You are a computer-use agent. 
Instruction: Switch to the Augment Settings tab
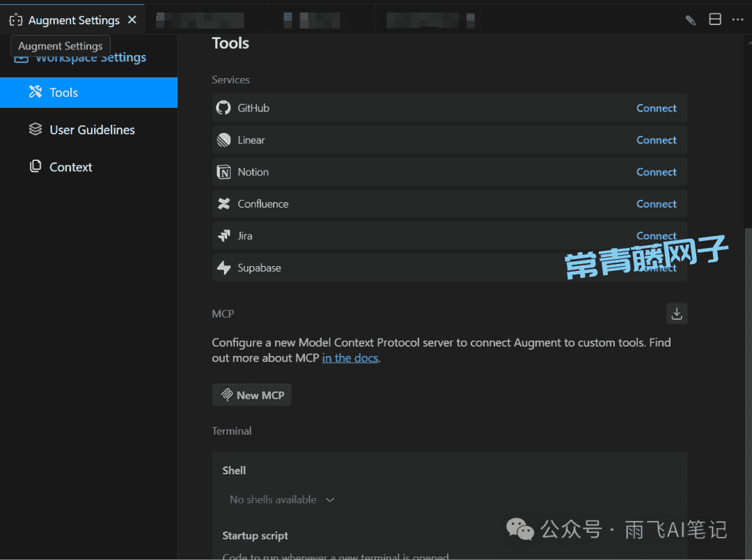(74, 20)
